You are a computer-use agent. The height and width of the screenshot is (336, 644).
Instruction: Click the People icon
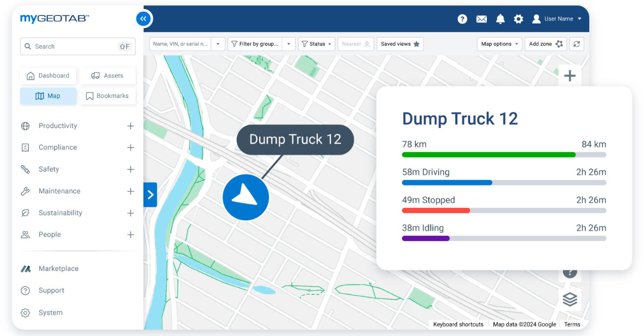(25, 235)
